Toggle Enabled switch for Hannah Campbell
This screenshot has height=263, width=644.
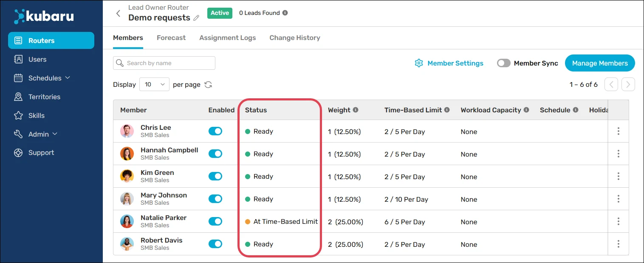pos(215,154)
